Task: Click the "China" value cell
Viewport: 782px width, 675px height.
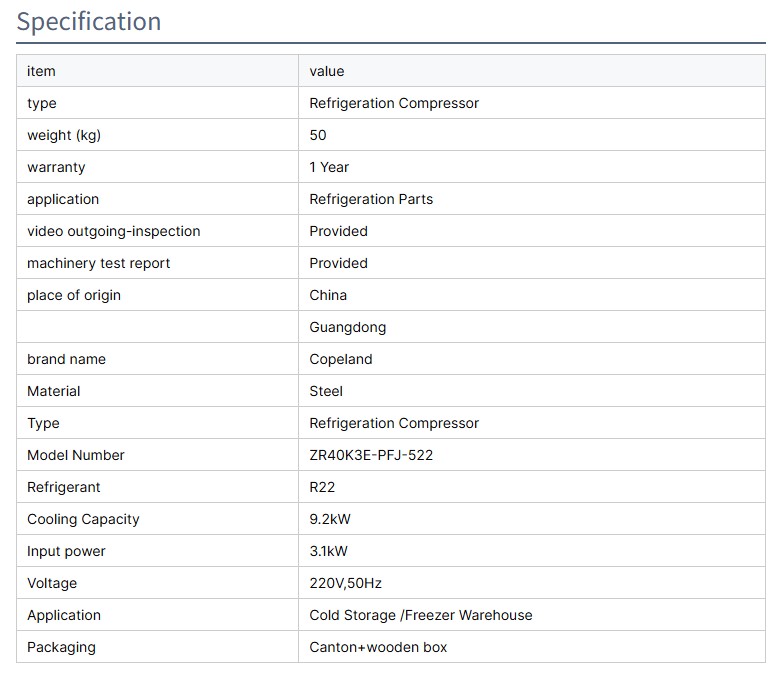Action: click(328, 295)
